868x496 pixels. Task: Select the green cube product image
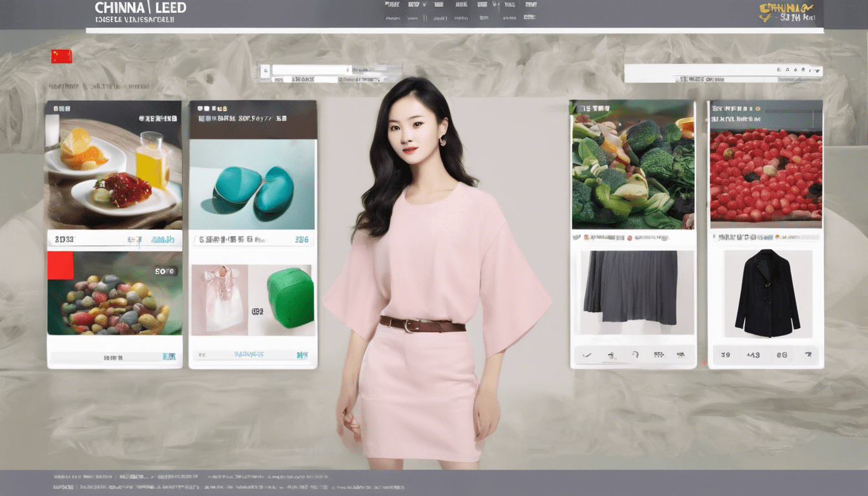[290, 297]
